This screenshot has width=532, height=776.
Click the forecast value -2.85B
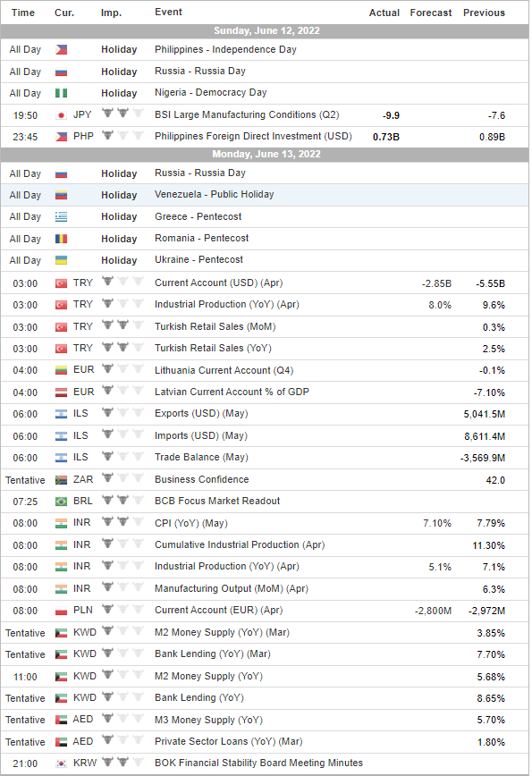pyautogui.click(x=436, y=284)
